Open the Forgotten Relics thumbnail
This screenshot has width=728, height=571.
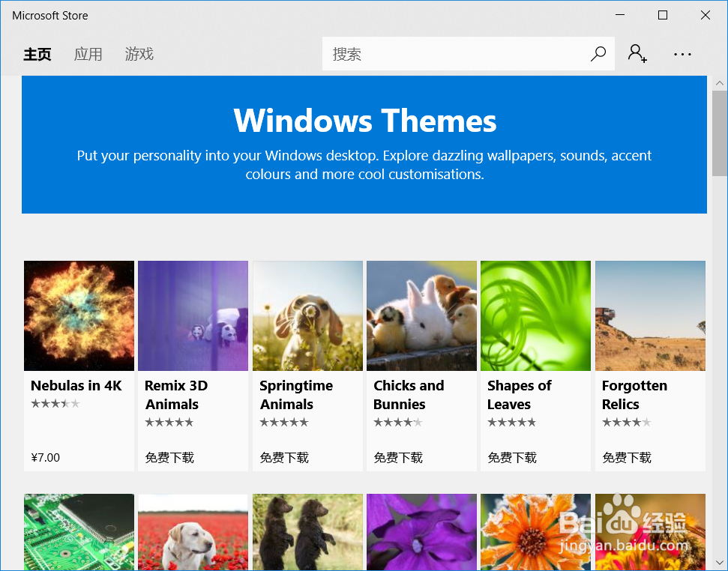650,315
